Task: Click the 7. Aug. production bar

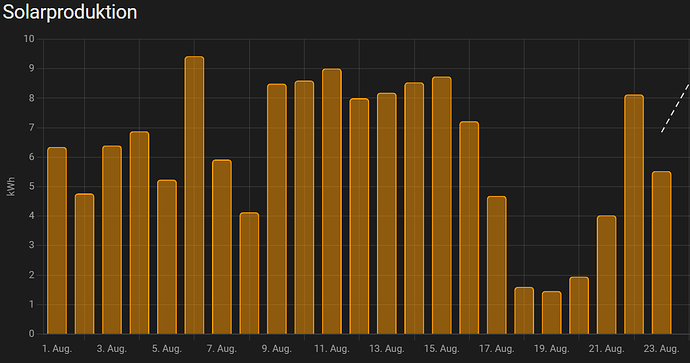Action: coord(222,247)
